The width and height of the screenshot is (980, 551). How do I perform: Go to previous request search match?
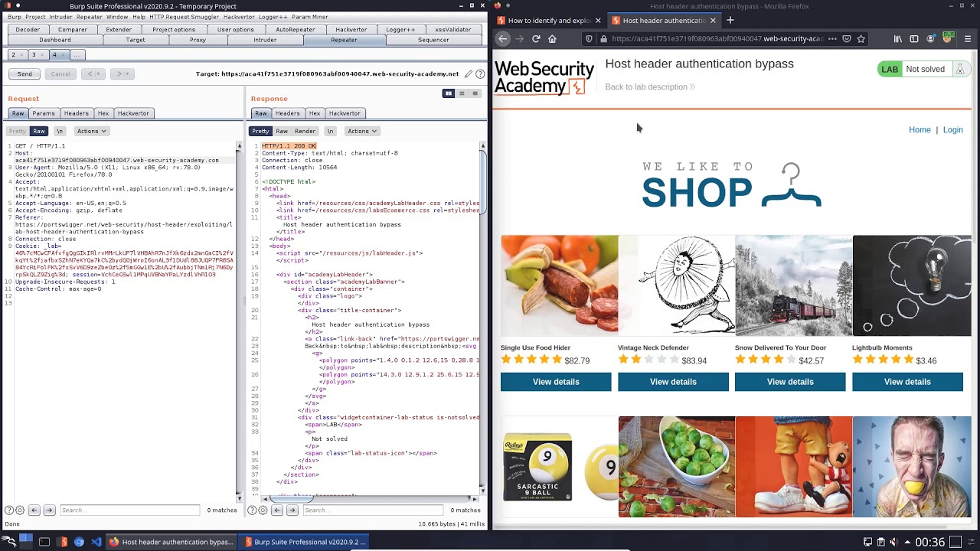[x=34, y=510]
